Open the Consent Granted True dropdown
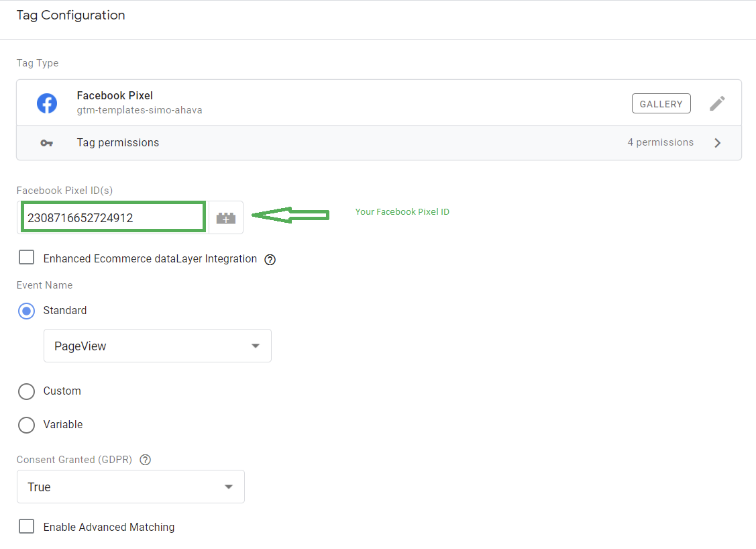This screenshot has width=756, height=549. (131, 487)
